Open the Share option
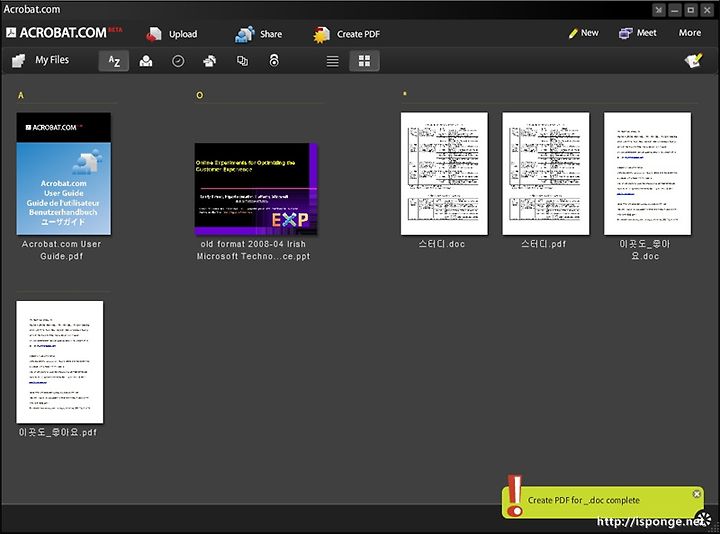Viewport: 720px width, 534px height. click(x=259, y=34)
